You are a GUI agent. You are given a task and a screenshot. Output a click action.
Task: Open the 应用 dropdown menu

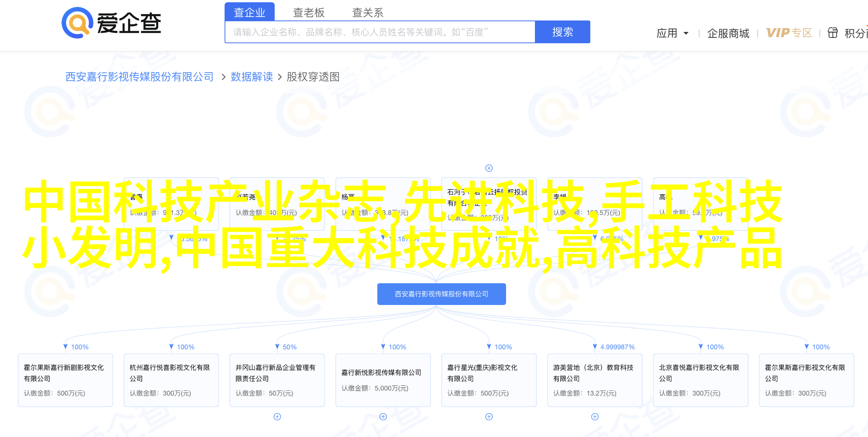click(673, 33)
